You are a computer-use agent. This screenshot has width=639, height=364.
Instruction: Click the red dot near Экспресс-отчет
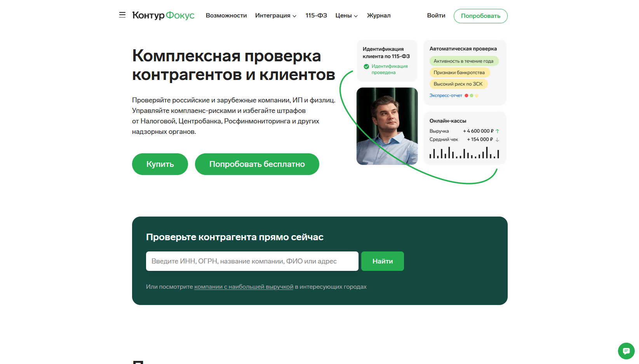467,95
